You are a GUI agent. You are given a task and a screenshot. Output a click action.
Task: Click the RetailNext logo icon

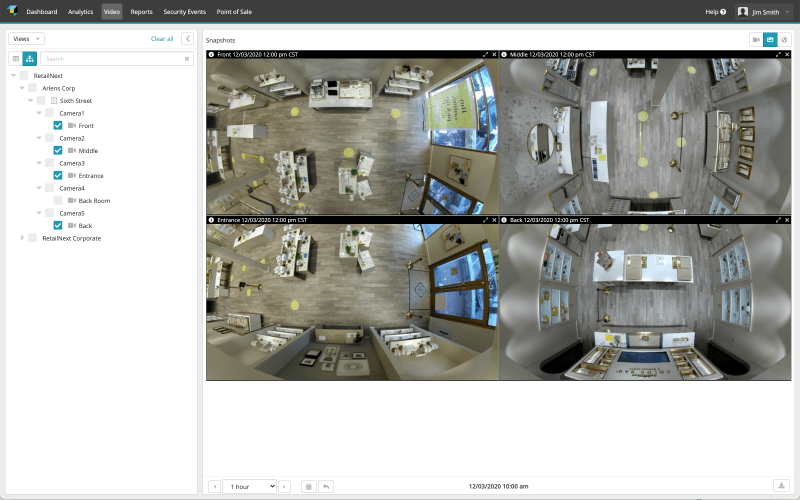[x=12, y=11]
